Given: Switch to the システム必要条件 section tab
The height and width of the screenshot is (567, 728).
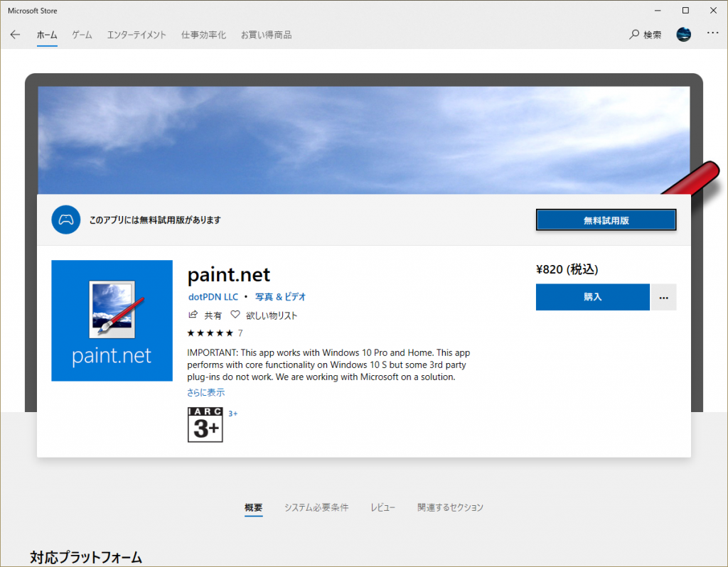Looking at the screenshot, I should [316, 507].
